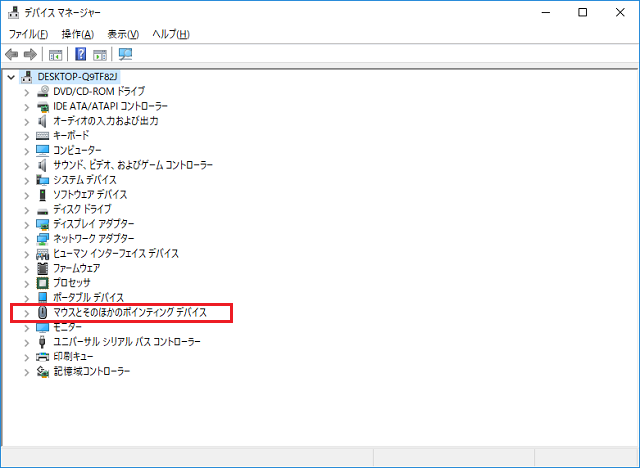640x468 pixels.
Task: Open the 表示(V) menu
Action: pos(123,34)
